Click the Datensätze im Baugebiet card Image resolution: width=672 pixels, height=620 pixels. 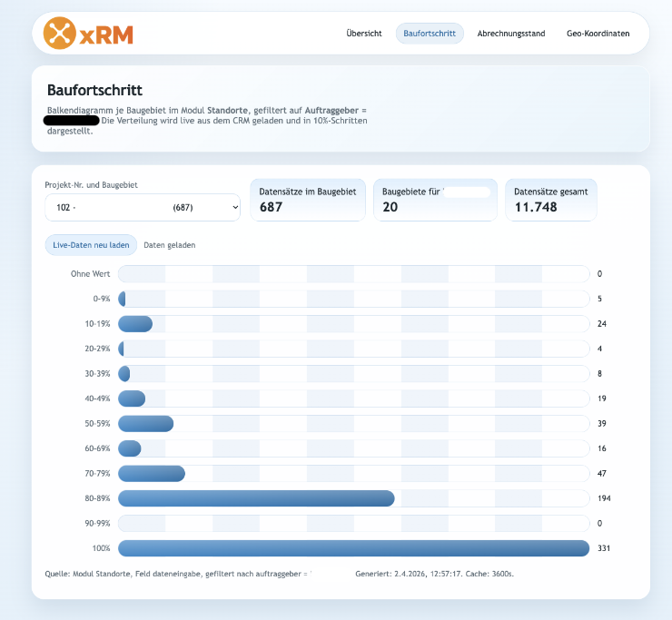pyautogui.click(x=308, y=200)
